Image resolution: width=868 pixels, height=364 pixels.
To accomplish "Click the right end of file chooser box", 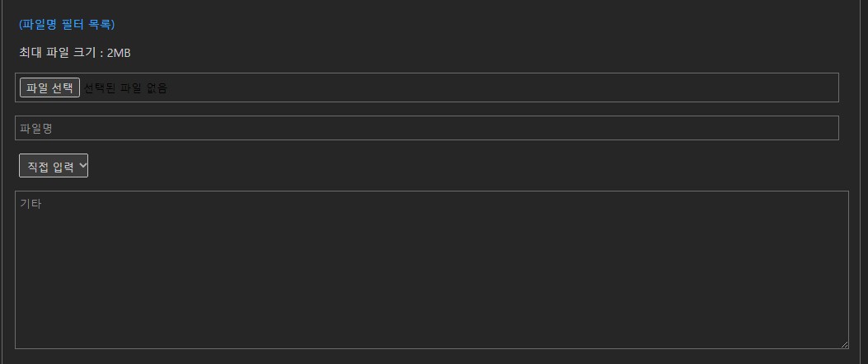I will coord(828,87).
